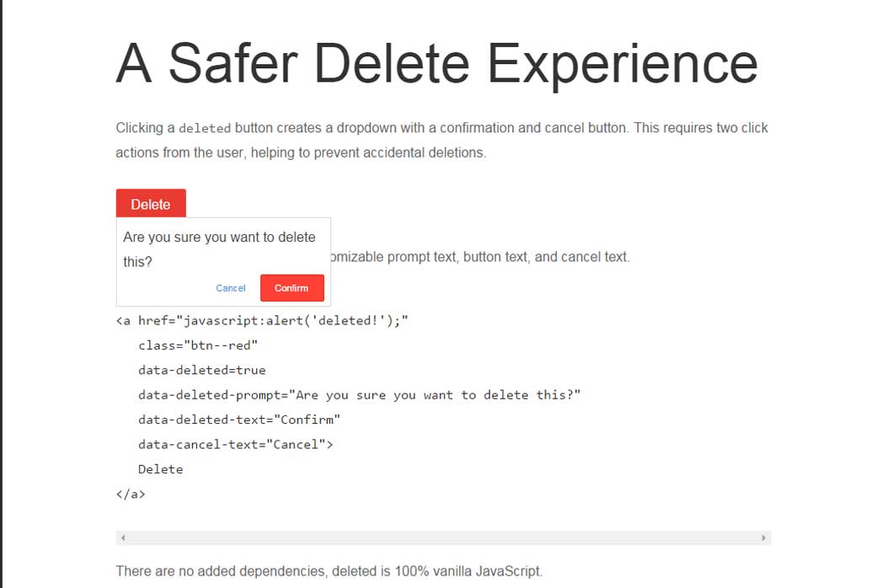
Task: Click the data-deleted-text Confirm attribute
Action: point(238,419)
